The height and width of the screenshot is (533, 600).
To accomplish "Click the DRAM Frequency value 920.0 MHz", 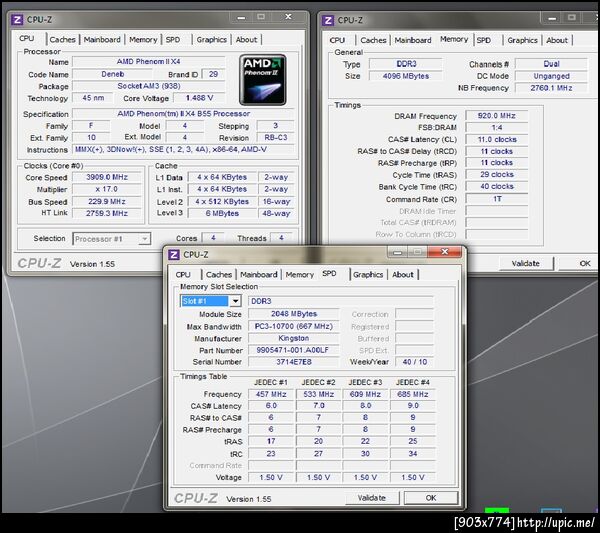I will [497, 116].
